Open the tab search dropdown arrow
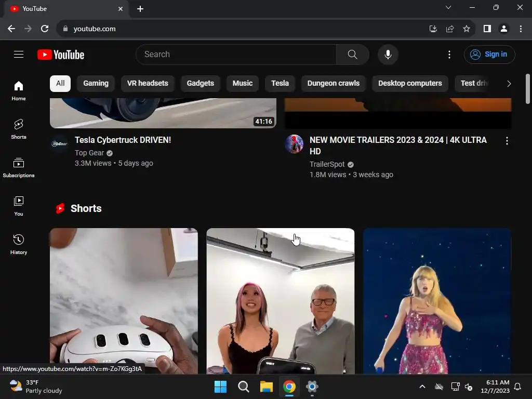Screen dimensions: 532x399 448,7
